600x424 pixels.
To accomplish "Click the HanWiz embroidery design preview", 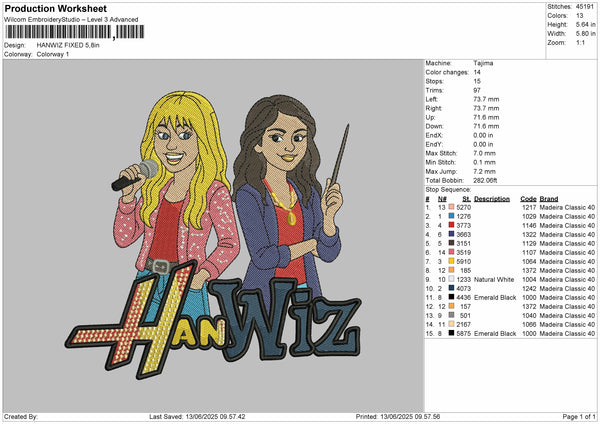I will [214, 236].
